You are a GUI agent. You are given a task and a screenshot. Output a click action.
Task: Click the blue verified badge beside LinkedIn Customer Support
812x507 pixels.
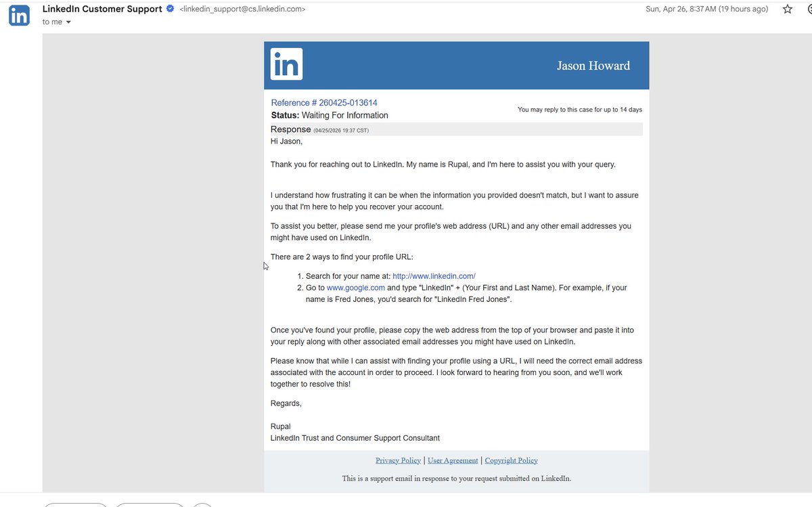[169, 9]
